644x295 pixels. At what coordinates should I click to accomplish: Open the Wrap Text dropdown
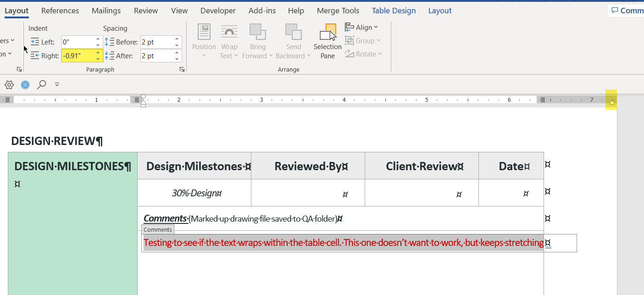tap(229, 56)
